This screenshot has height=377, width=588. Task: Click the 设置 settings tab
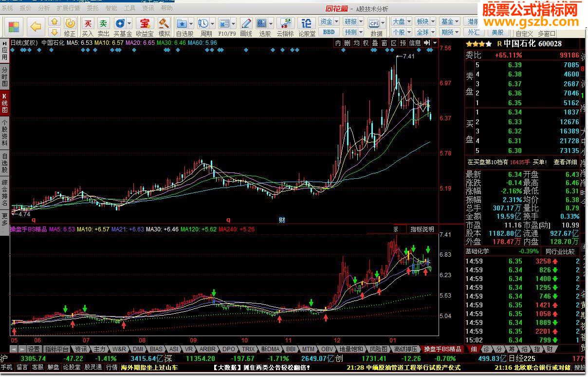tap(34, 349)
